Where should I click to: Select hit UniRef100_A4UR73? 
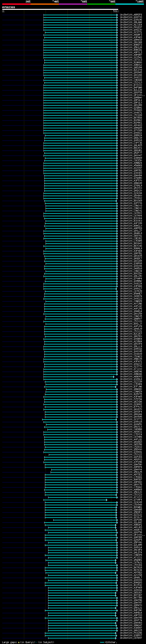coord(131,530)
